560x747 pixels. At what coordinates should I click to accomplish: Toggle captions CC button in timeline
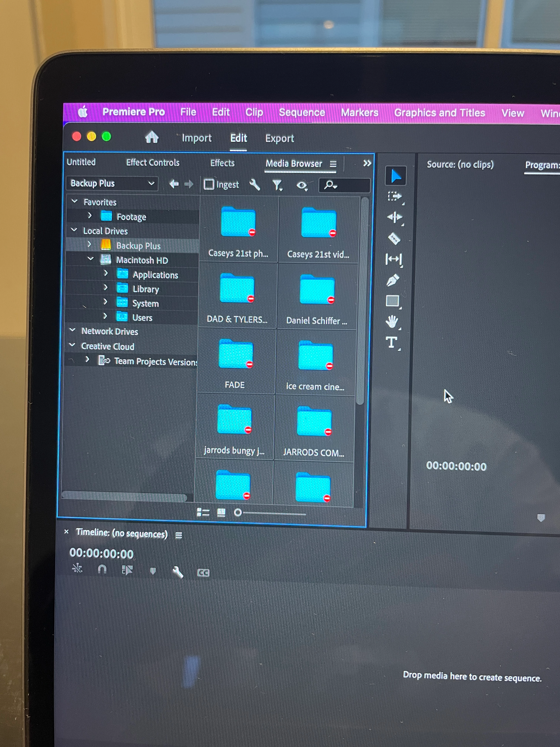click(203, 573)
